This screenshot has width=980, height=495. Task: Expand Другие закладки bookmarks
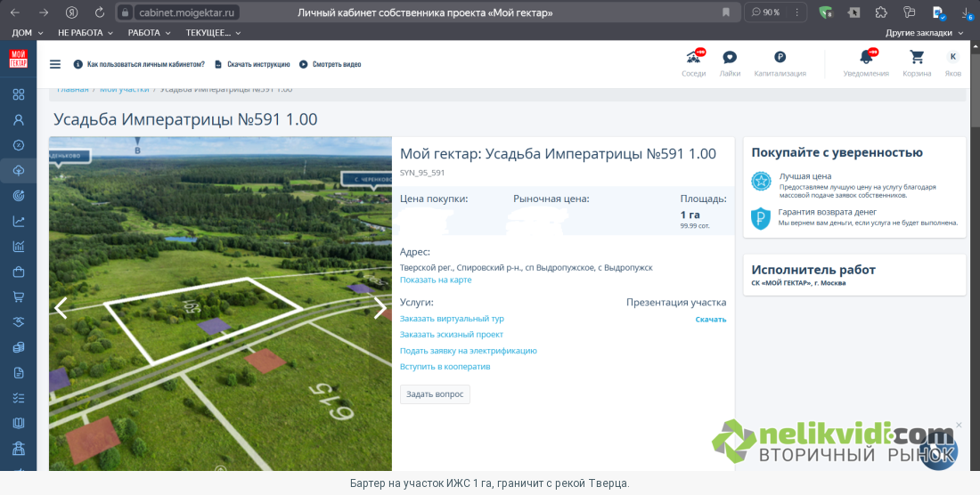point(925,32)
